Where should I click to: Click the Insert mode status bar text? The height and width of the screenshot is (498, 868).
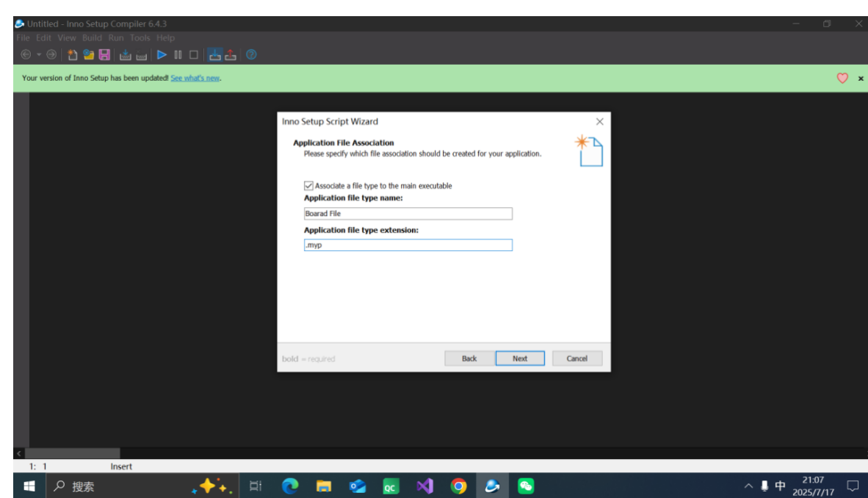[x=121, y=466]
